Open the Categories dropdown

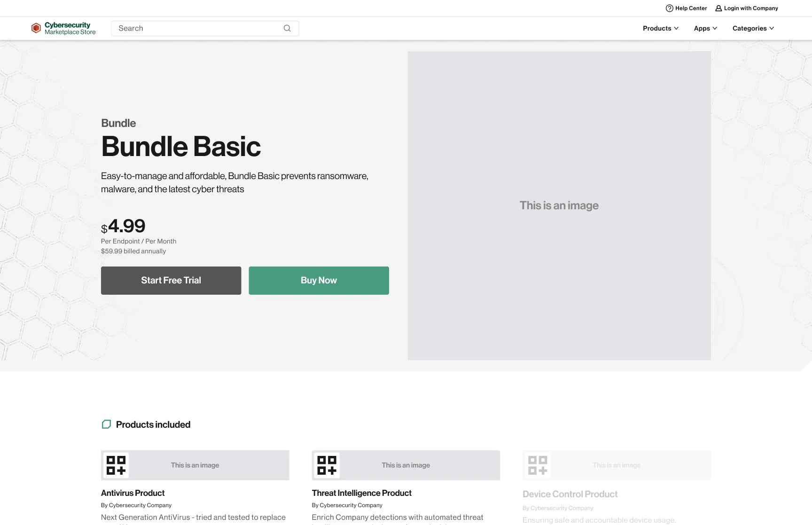coord(753,28)
